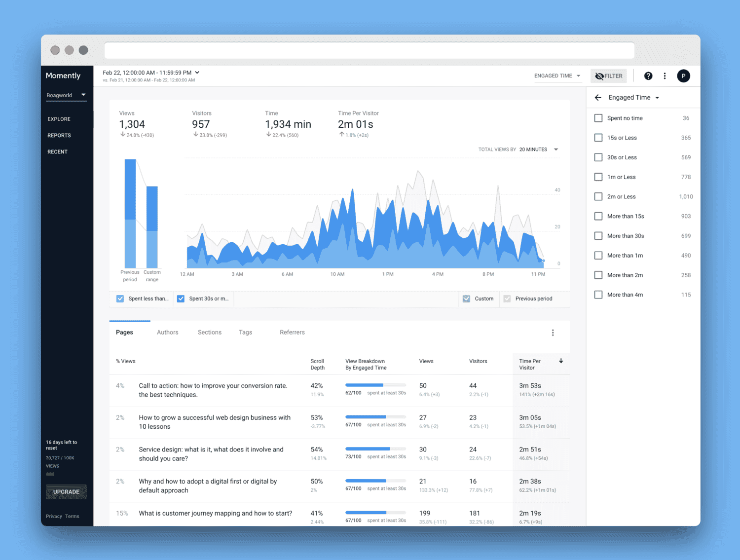Disable the Spent 30s or more series

point(181,299)
